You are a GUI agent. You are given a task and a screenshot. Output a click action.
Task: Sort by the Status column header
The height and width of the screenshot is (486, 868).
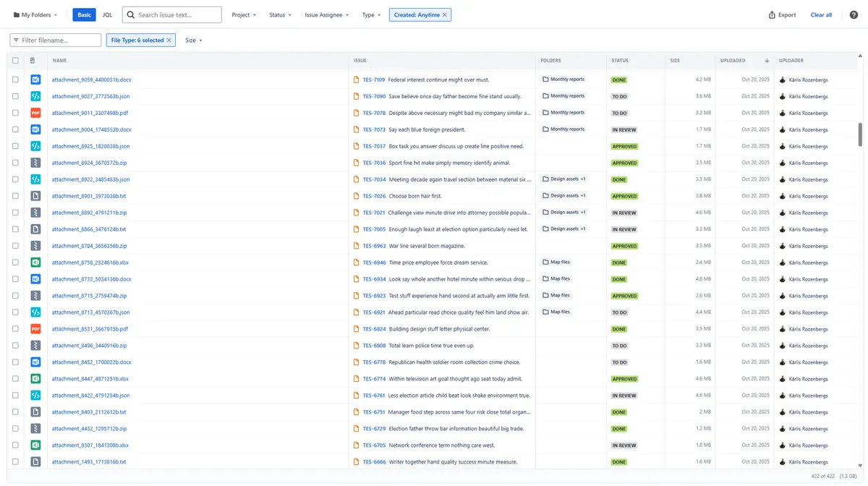pyautogui.click(x=620, y=61)
